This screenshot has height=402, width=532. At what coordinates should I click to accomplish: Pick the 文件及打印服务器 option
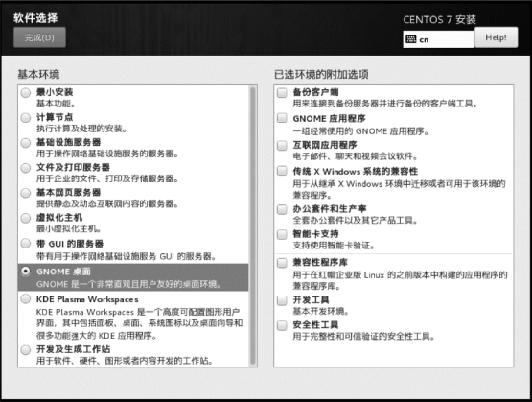point(26,168)
